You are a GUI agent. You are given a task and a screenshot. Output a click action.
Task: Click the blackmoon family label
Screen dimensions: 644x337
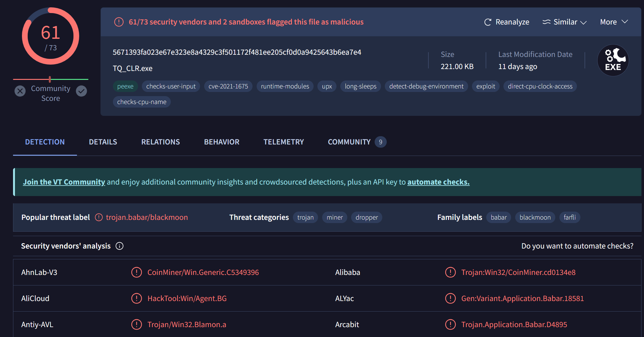535,217
